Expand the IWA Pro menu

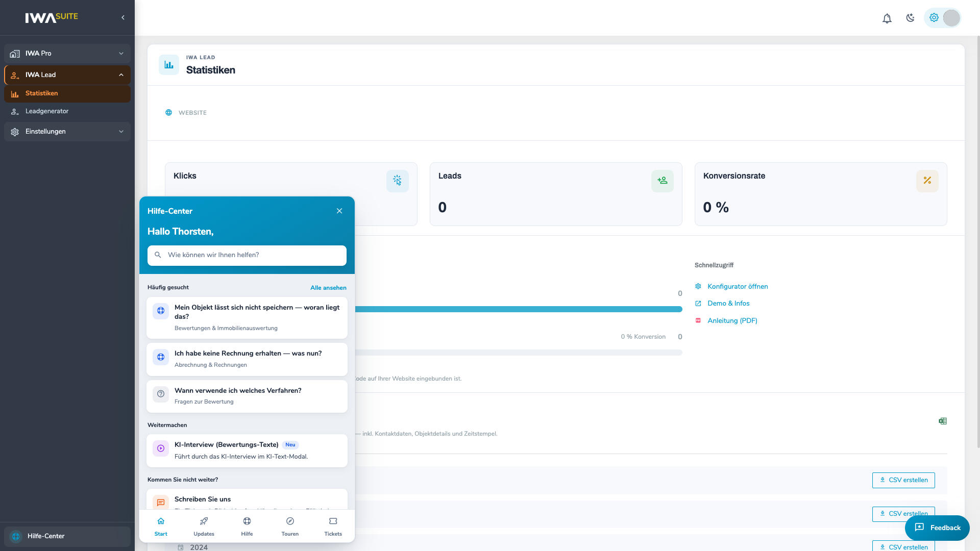(x=67, y=54)
